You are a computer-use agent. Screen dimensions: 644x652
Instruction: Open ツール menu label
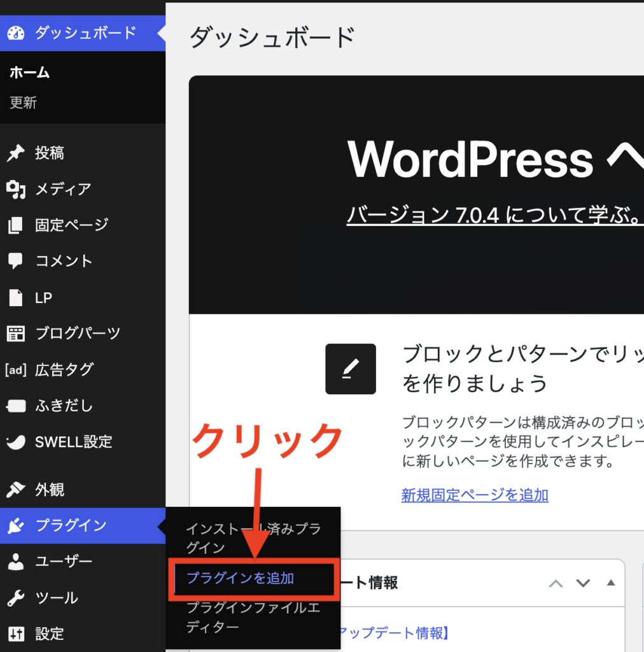coord(57,598)
